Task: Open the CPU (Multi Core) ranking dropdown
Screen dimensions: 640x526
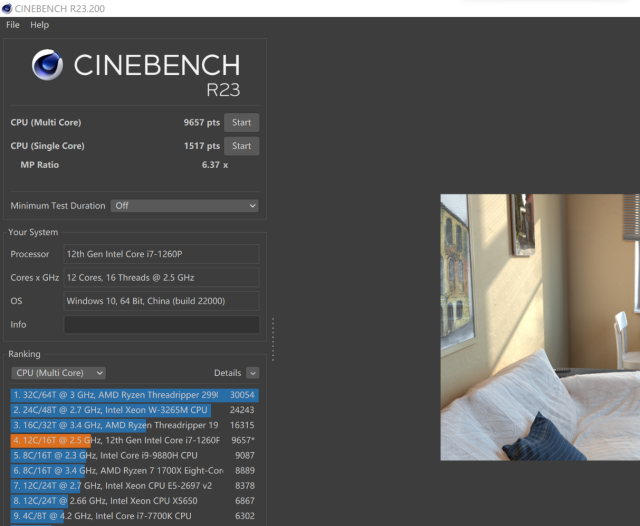Action: click(x=58, y=373)
